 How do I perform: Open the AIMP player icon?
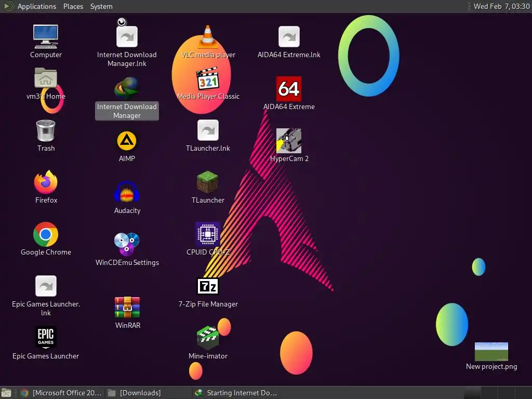[x=127, y=141]
